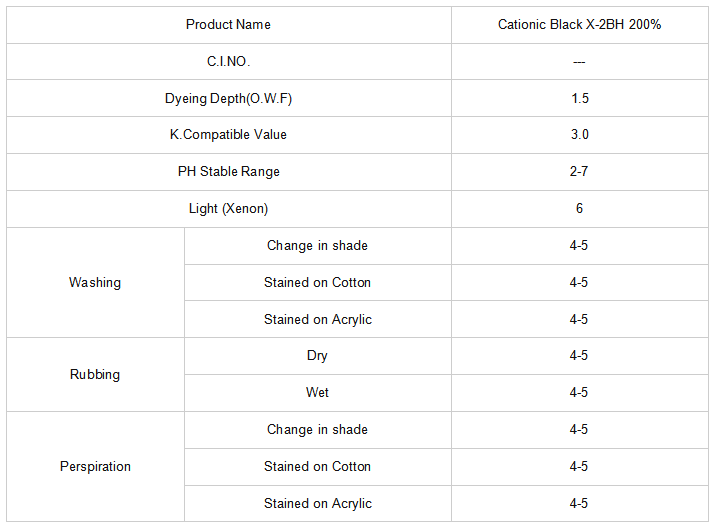Click Perspiration's Change in shade cell

318,430
